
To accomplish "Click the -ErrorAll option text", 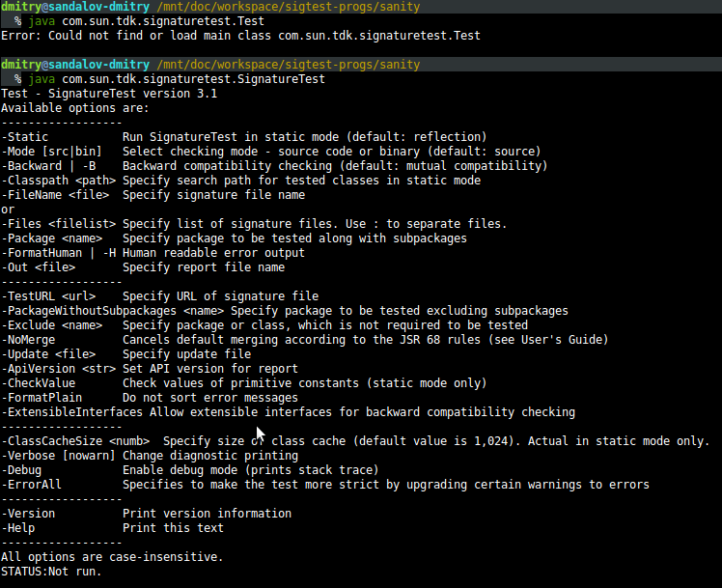I will click(x=32, y=485).
